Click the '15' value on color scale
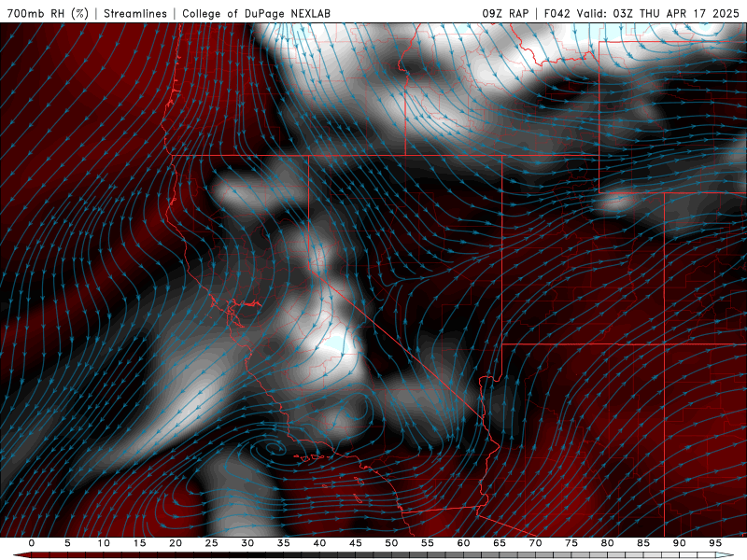 pos(139,543)
